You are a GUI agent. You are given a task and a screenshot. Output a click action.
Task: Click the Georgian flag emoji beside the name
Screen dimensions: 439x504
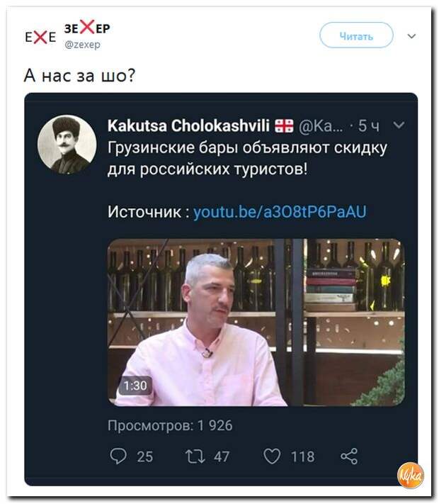click(x=284, y=125)
